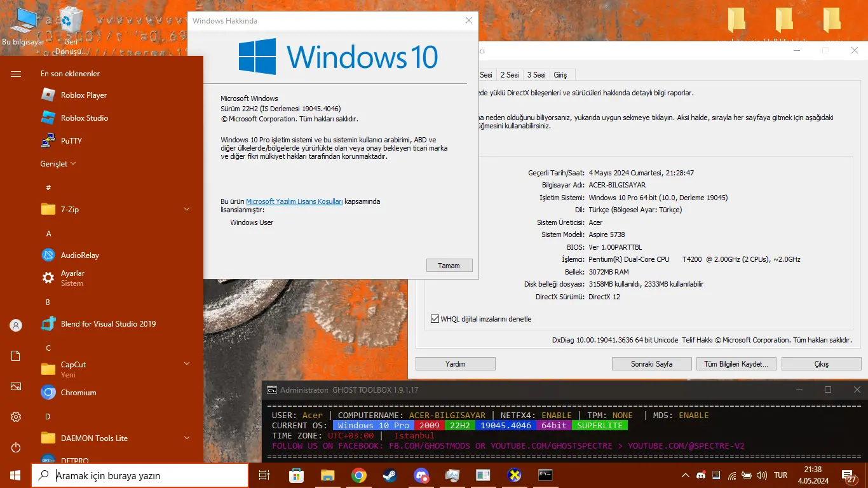
Task: Open Documents from the Start sidebar
Action: tap(16, 356)
